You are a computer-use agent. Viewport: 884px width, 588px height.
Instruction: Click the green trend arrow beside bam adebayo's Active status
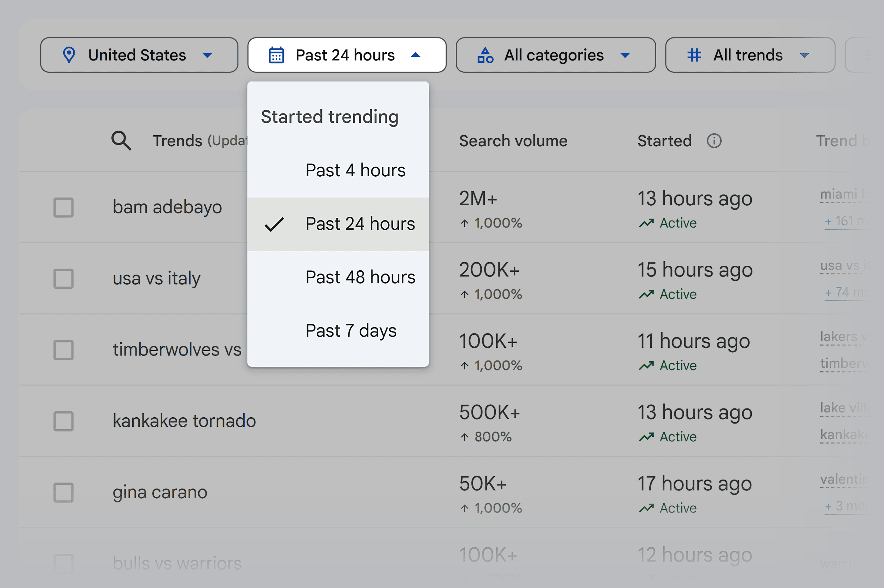646,222
